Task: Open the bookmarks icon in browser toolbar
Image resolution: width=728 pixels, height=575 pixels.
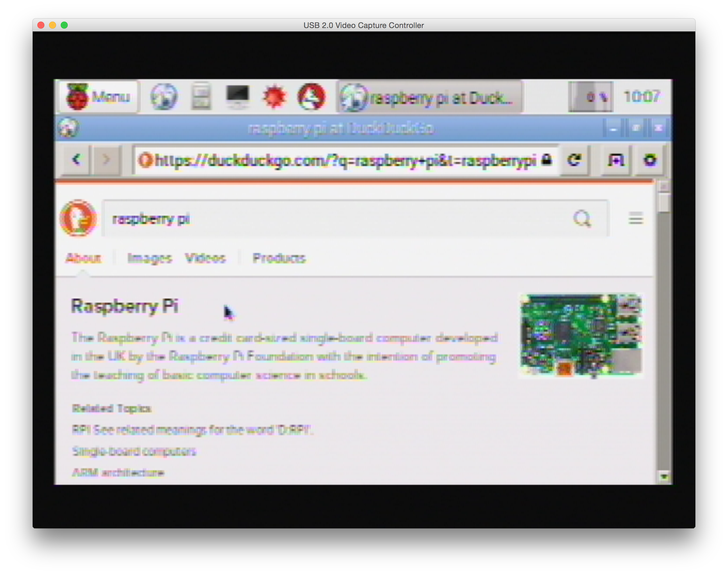Action: point(616,160)
